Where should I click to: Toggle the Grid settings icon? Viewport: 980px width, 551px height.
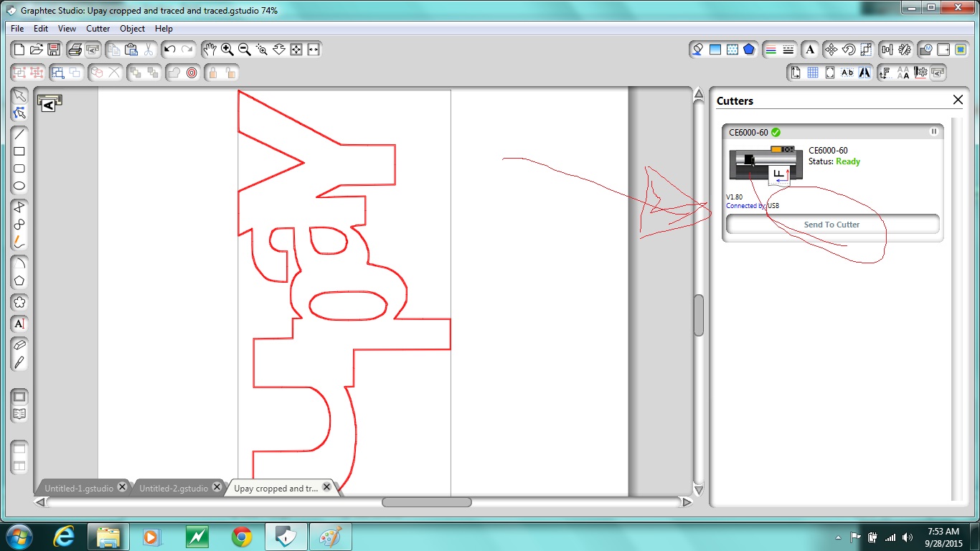pyautogui.click(x=812, y=72)
